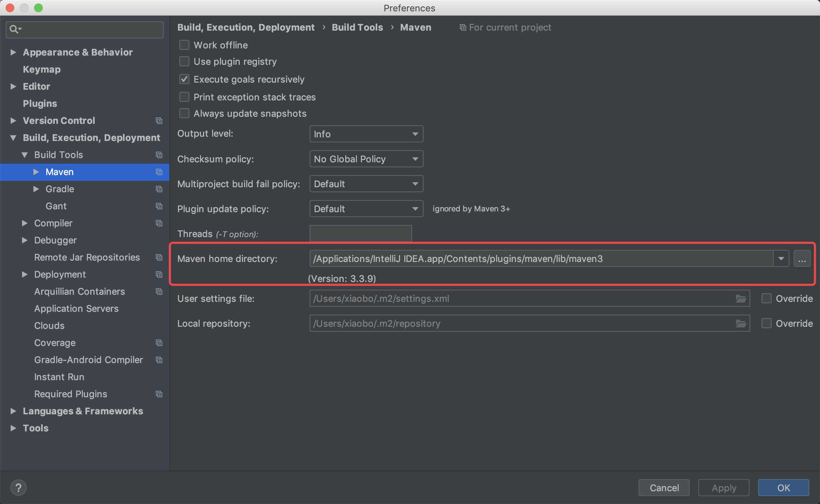Toggle Override for User settings file
Screen dimensions: 820x504
click(x=766, y=298)
